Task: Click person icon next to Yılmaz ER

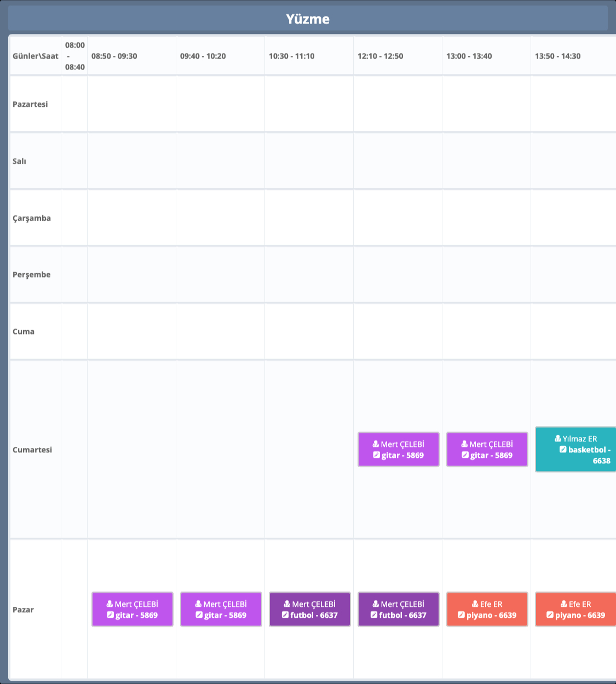Action: 557,439
